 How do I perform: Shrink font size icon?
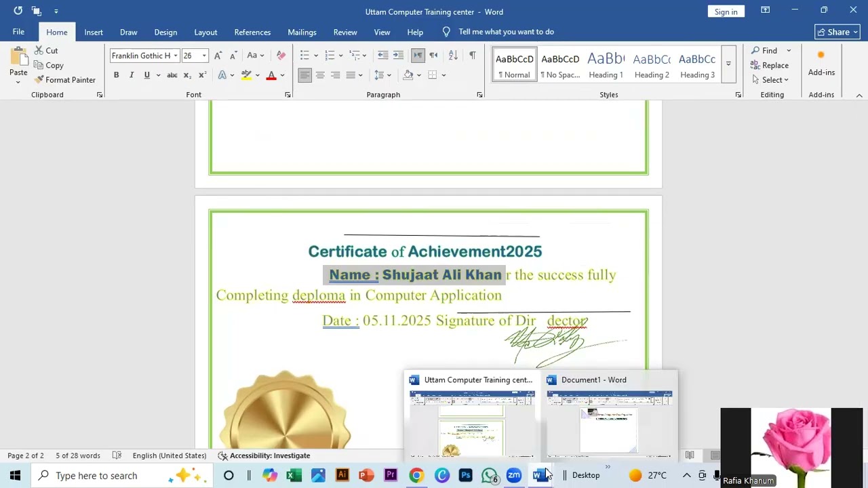coord(233,56)
